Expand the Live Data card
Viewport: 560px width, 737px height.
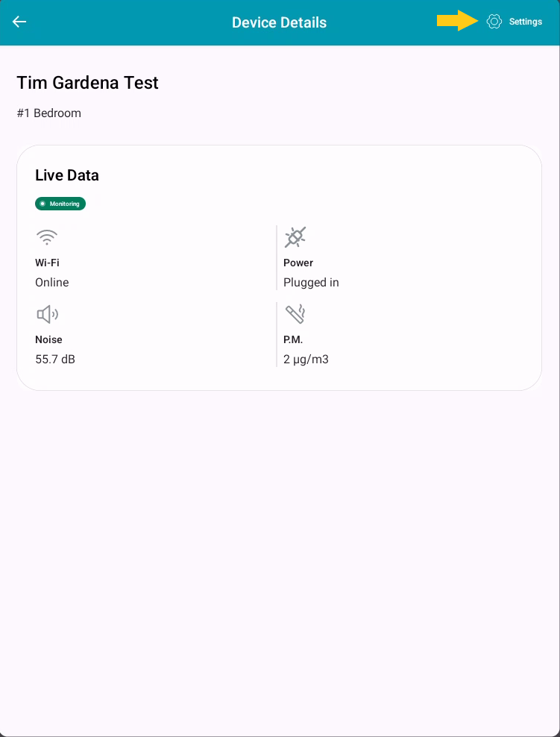click(279, 269)
